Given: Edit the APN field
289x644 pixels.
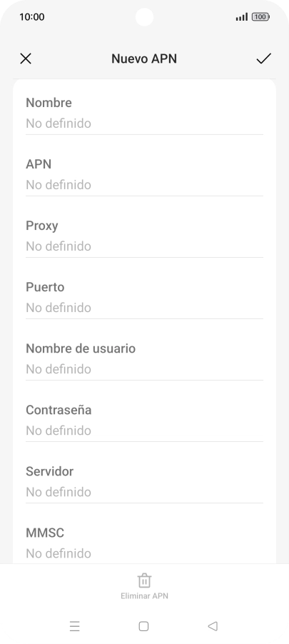Looking at the screenshot, I should point(144,174).
